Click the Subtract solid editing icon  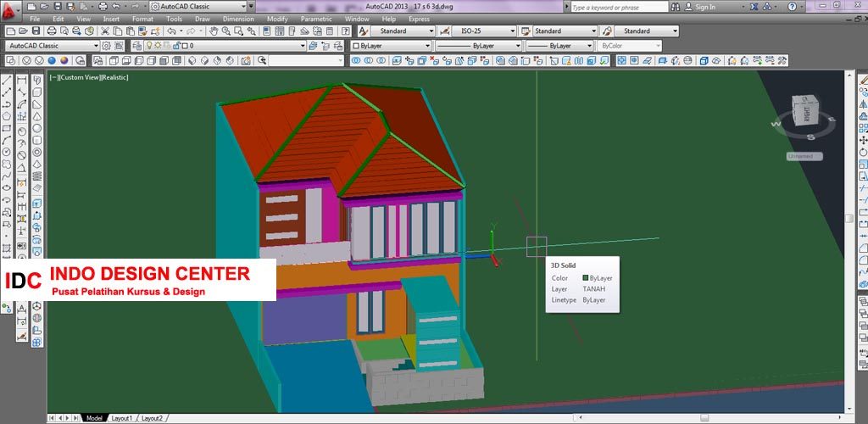click(368, 60)
